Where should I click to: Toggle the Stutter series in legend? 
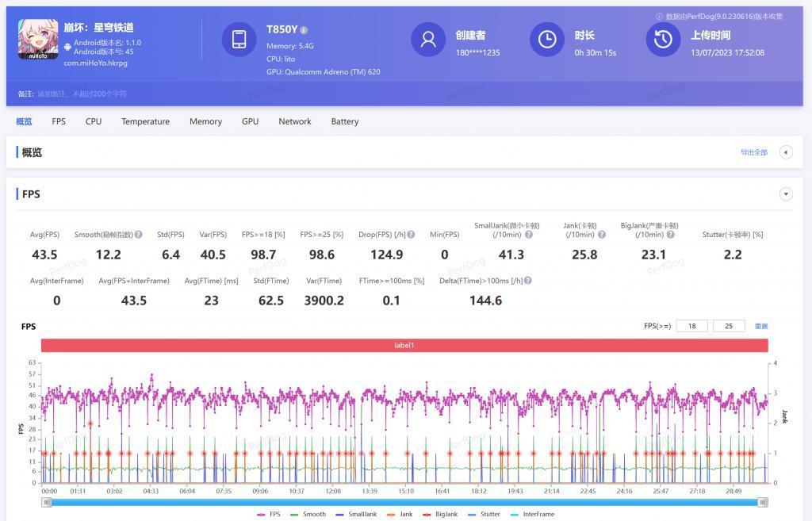click(x=484, y=515)
